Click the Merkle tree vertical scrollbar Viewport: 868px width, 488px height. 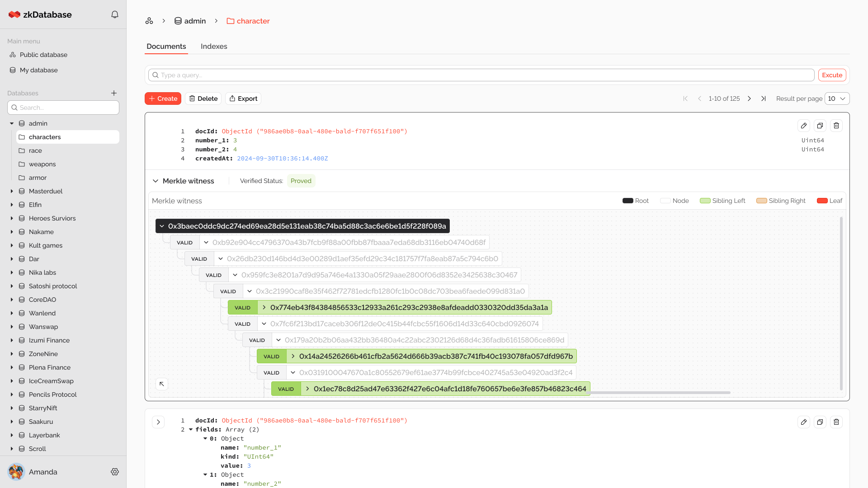[841, 303]
